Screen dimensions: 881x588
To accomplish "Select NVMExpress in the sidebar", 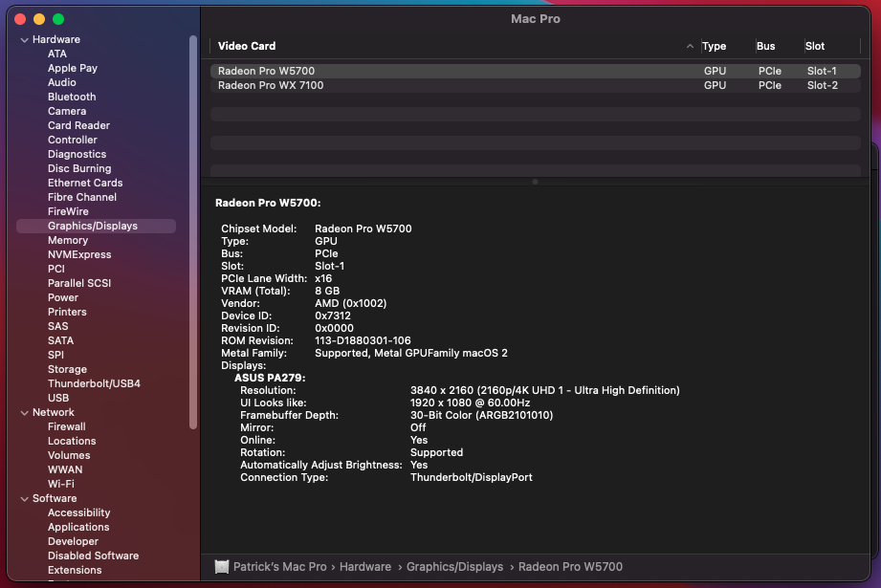I will pyautogui.click(x=79, y=254).
